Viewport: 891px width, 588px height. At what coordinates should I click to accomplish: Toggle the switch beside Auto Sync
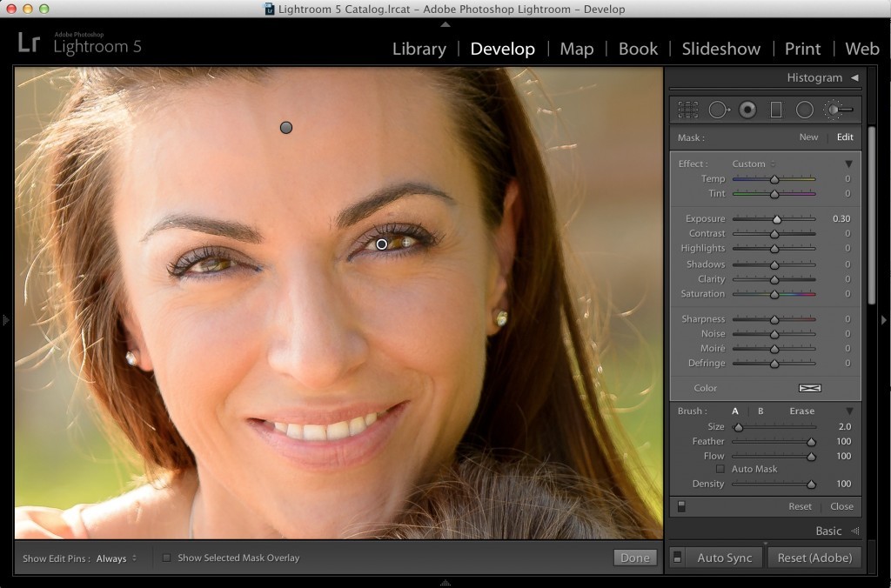677,558
